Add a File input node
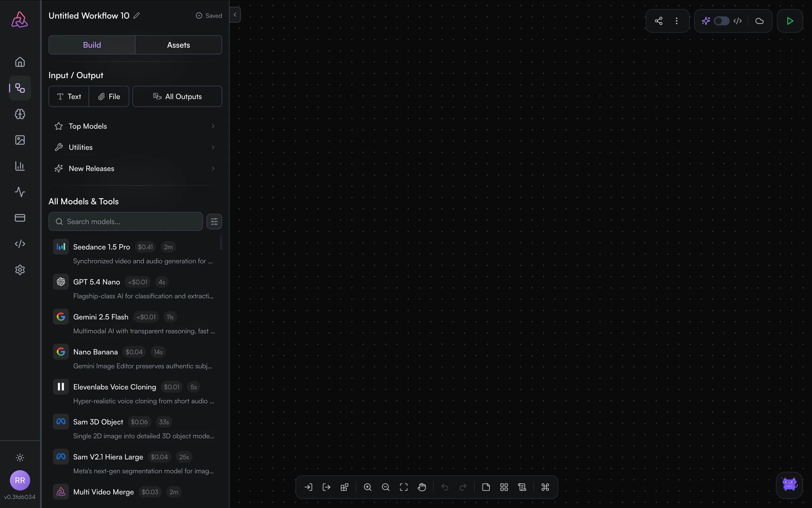 tap(109, 96)
